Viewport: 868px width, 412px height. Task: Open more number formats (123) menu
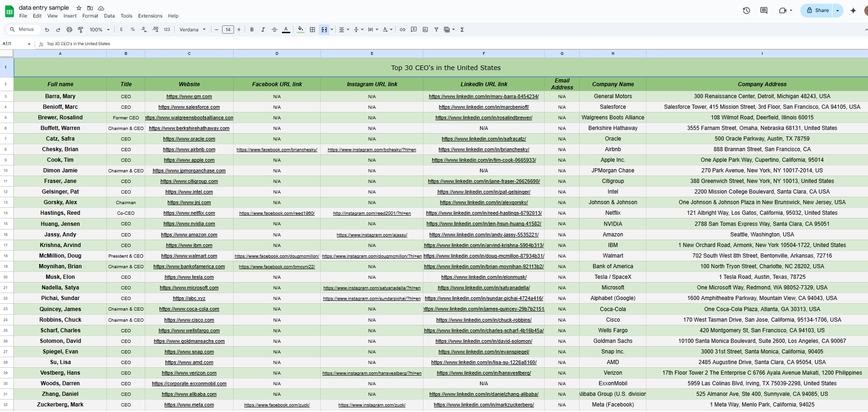click(x=167, y=29)
